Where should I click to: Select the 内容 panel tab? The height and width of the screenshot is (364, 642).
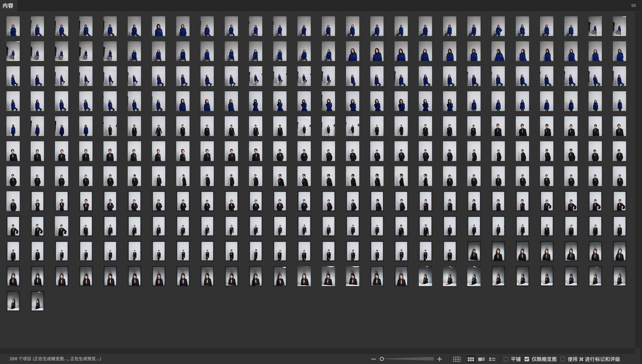[x=8, y=6]
